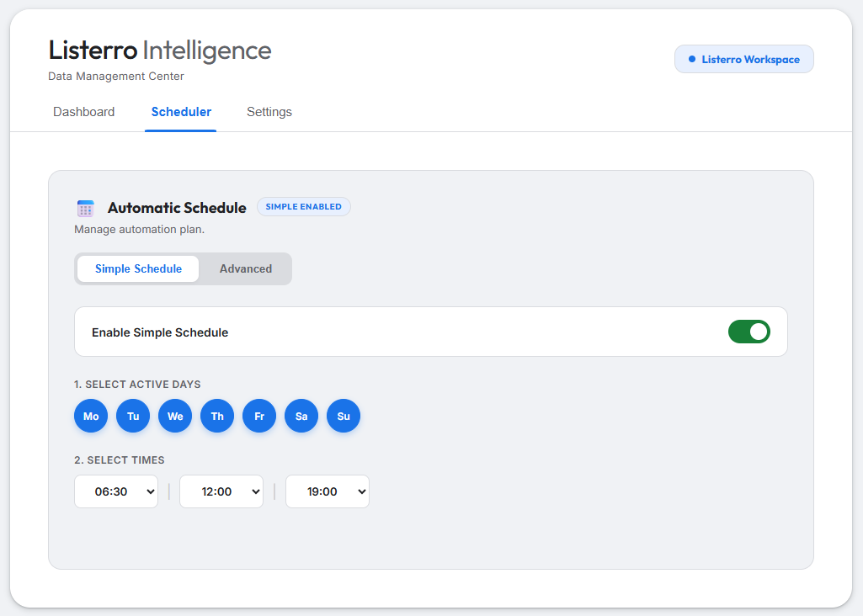Switch to Advanced schedule mode
Viewport: 863px width, 616px height.
pos(246,269)
